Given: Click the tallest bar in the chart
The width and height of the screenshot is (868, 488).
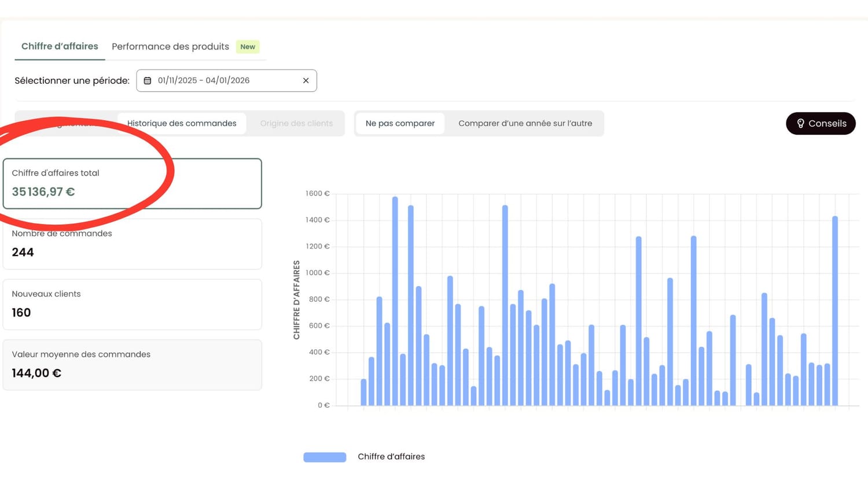Looking at the screenshot, I should click(395, 301).
